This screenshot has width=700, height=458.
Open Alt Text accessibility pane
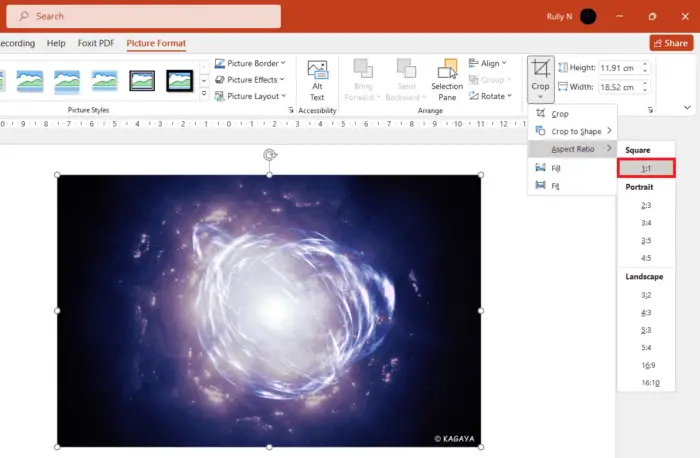coord(317,81)
